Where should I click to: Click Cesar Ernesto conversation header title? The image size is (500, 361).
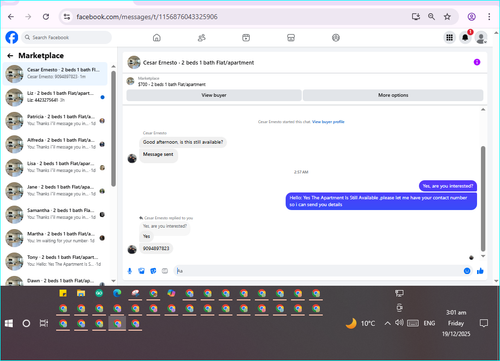point(198,63)
